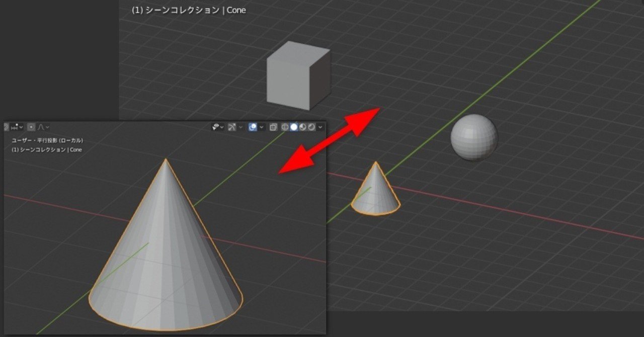Open the snapping element dropdown in the inset viewport
This screenshot has height=337, width=644.
17,127
